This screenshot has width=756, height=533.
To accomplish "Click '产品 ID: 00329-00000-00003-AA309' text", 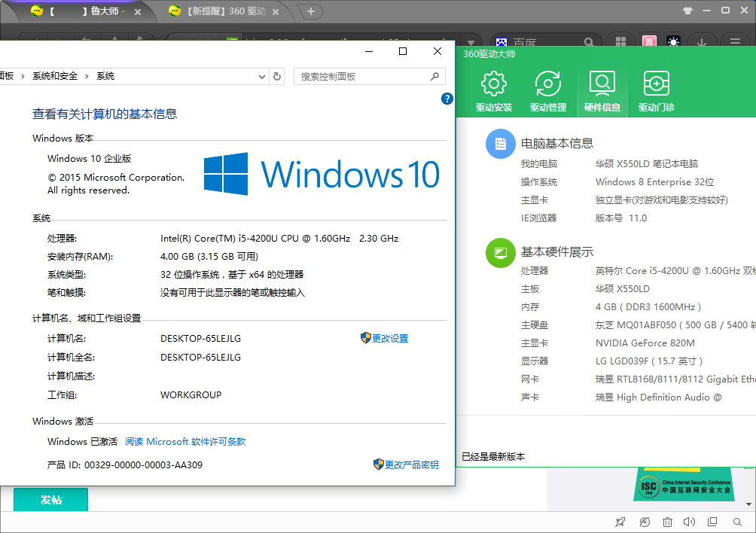I will (125, 465).
